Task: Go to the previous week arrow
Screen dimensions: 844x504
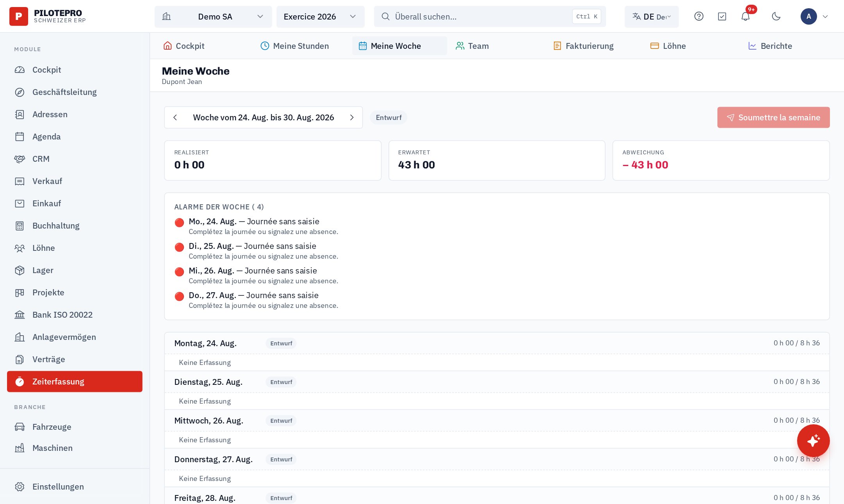Action: (x=175, y=118)
